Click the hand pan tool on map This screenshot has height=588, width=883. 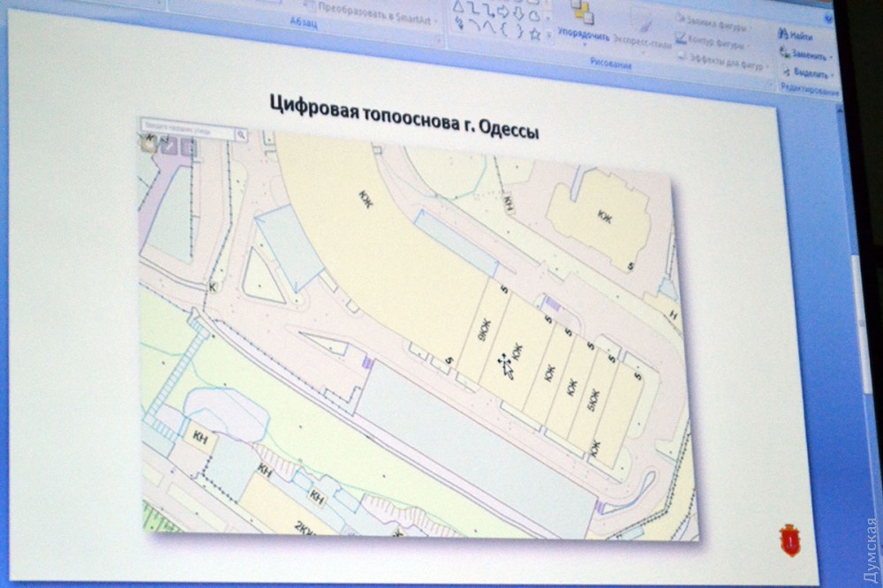[149, 146]
